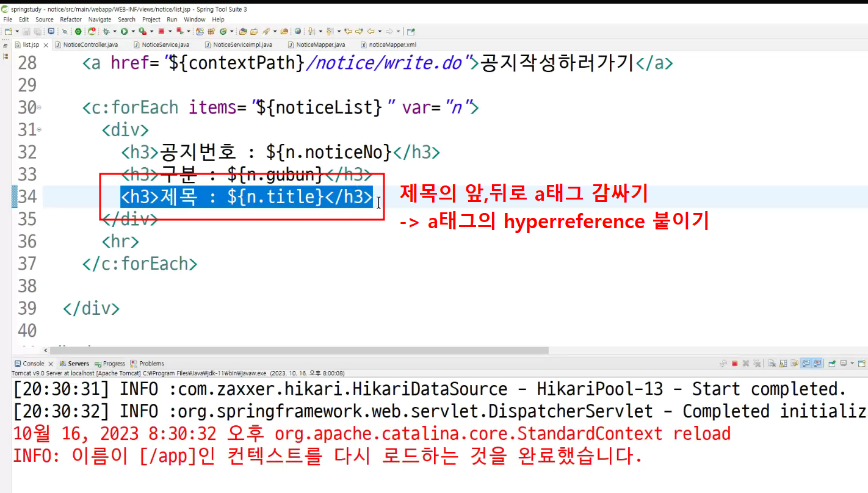Open the Refactor menu

point(71,20)
